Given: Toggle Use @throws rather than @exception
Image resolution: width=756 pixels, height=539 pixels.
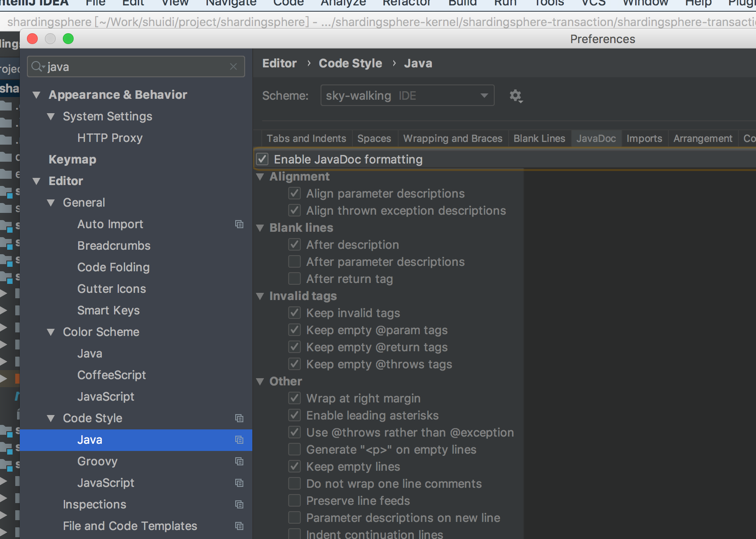Looking at the screenshot, I should (x=294, y=433).
